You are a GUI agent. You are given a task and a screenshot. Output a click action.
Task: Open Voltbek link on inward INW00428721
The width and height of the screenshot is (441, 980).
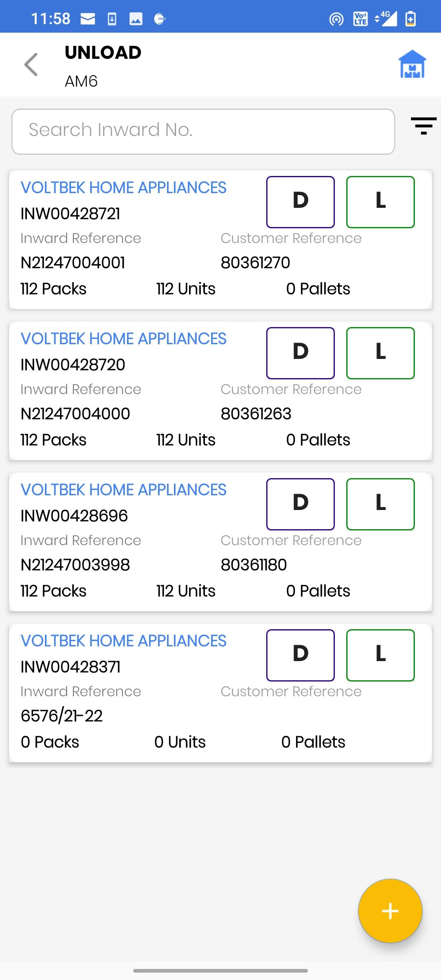point(123,188)
